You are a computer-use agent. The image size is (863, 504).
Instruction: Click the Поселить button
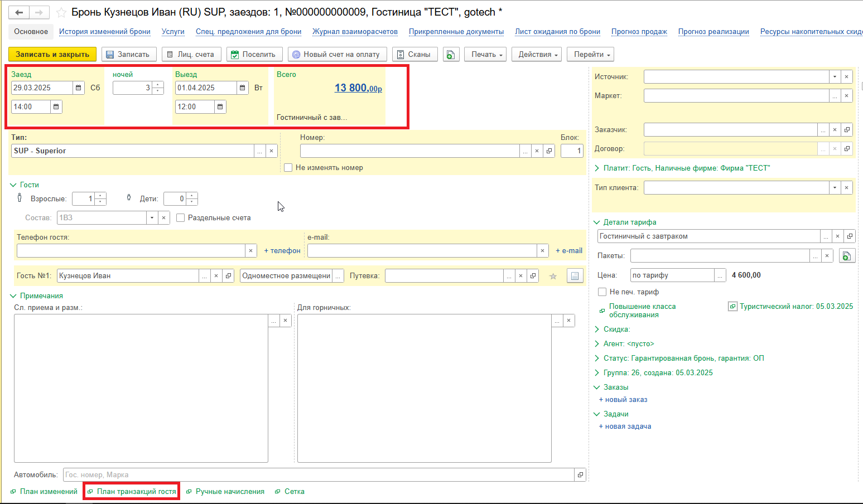point(254,54)
